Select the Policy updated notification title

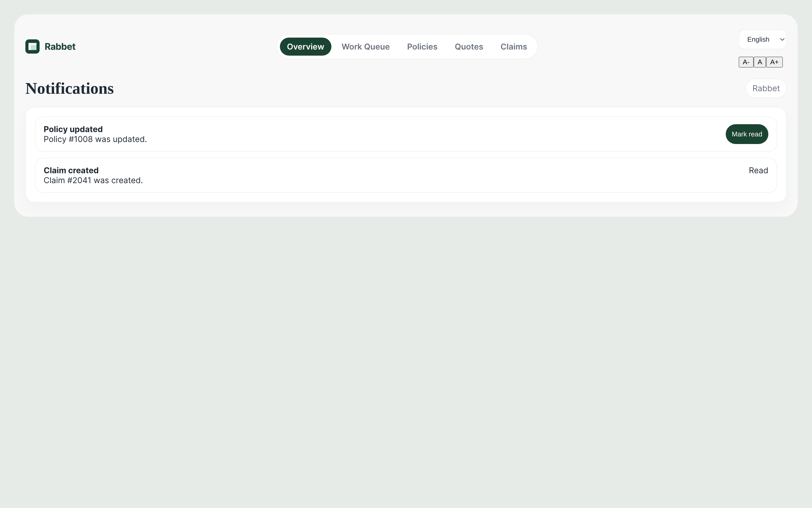click(73, 129)
